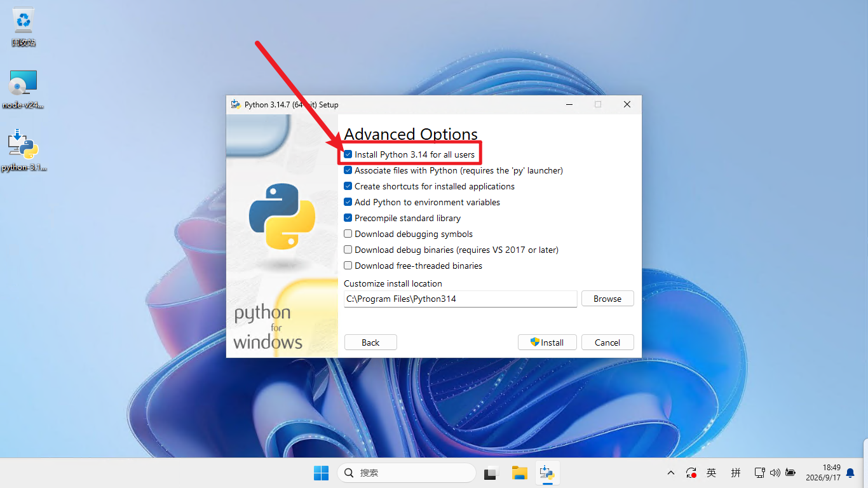Image resolution: width=868 pixels, height=488 pixels.
Task: Minimize the Python Setup window
Action: 569,104
